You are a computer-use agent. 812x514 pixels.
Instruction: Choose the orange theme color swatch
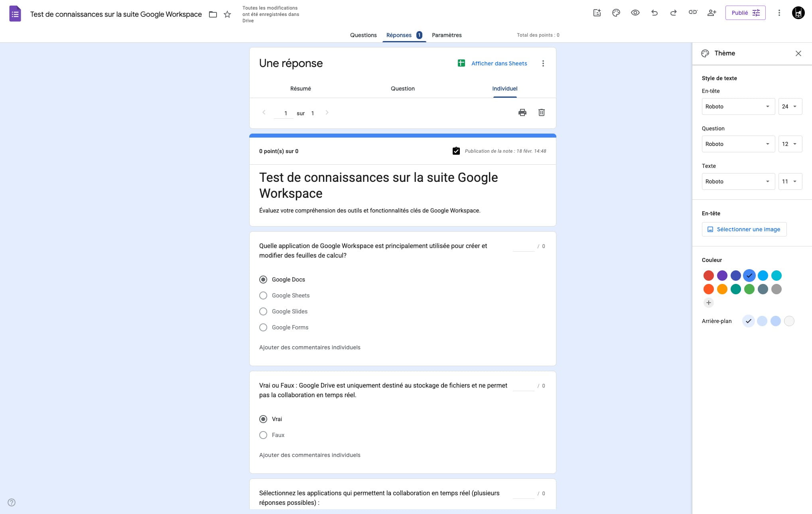[722, 289]
